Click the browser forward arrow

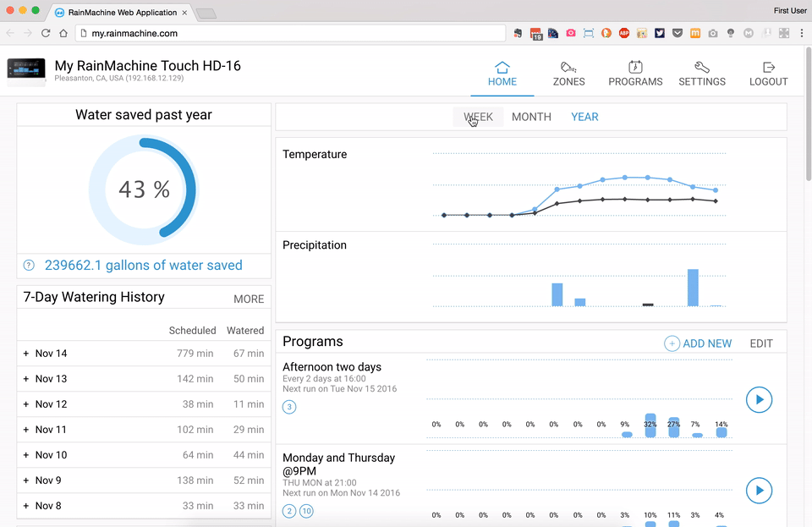tap(28, 33)
